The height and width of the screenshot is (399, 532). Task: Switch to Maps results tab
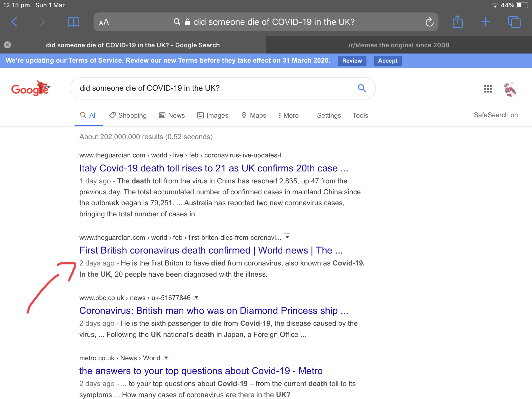click(x=254, y=115)
